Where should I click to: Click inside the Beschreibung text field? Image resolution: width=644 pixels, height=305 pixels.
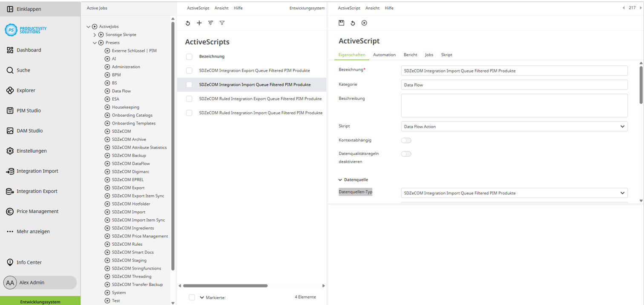(x=514, y=105)
